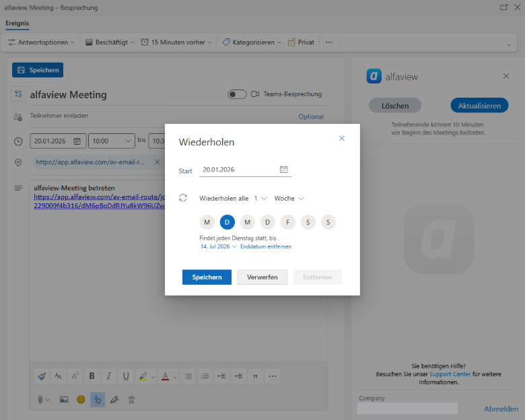The height and width of the screenshot is (420, 525).
Task: Toggle the highlighted formatting options icon
Action: tap(98, 400)
